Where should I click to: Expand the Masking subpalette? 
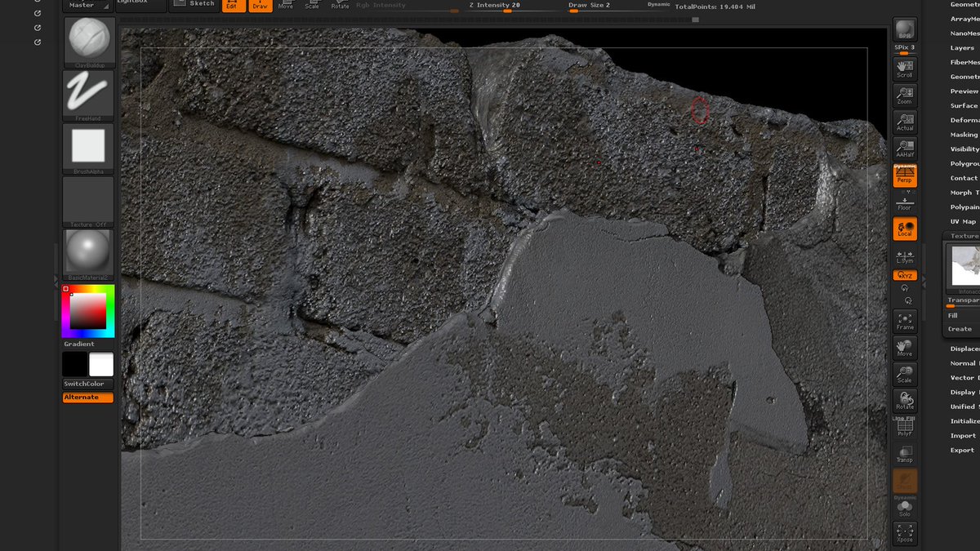pyautogui.click(x=964, y=135)
